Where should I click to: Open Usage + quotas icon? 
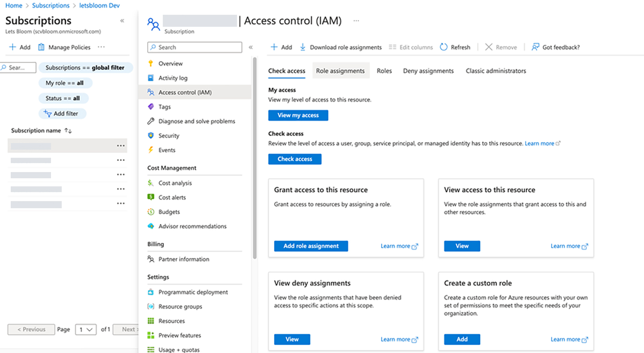click(151, 349)
